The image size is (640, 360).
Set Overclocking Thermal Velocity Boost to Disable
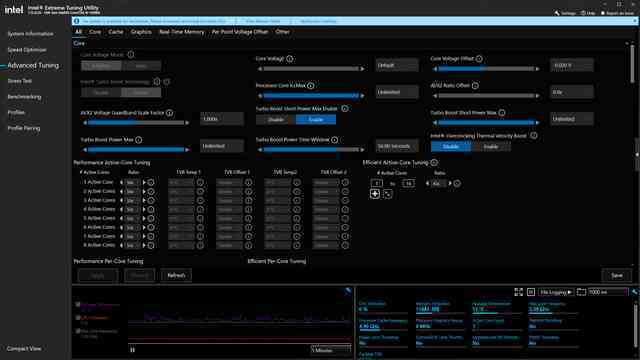pos(451,147)
